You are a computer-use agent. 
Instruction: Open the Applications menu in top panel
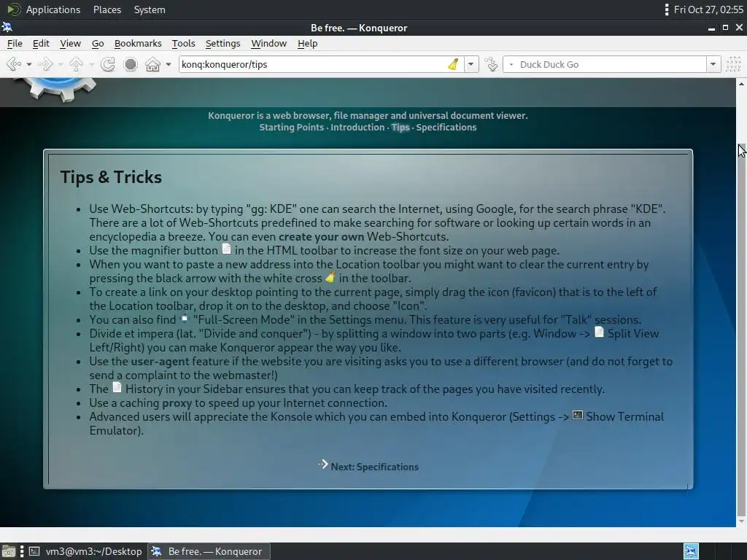point(53,9)
